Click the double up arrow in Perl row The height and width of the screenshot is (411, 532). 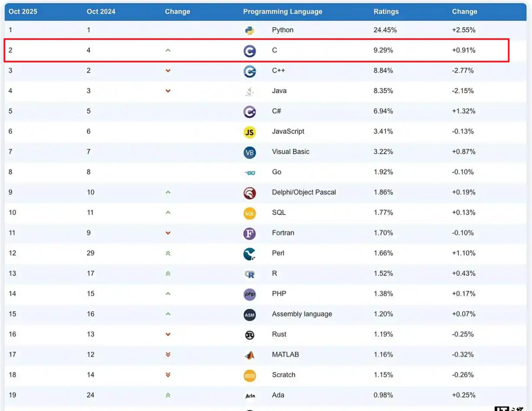point(168,253)
